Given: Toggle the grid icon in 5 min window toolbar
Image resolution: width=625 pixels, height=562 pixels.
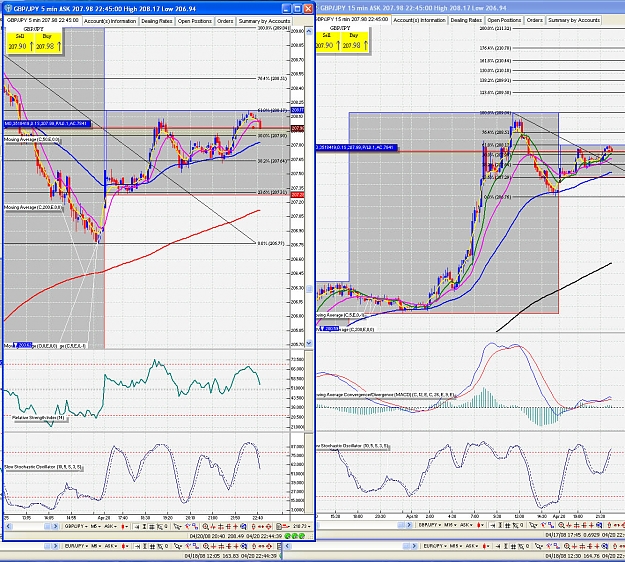Looking at the screenshot, I should click(152, 527).
